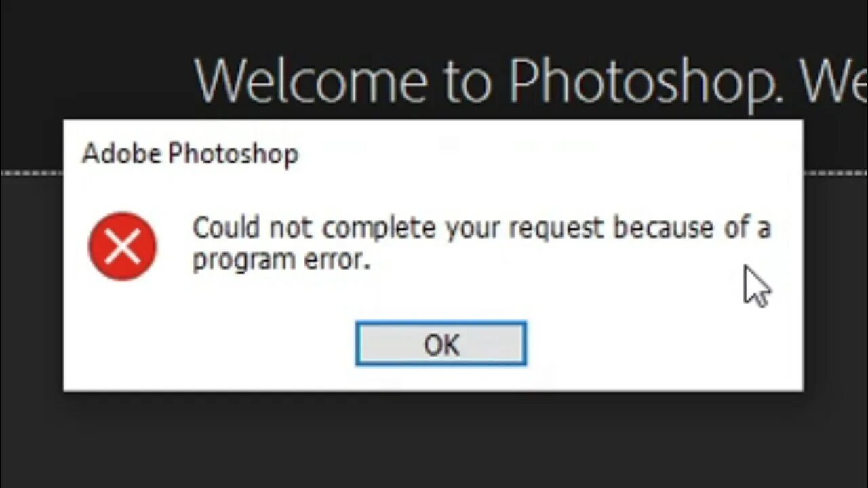The width and height of the screenshot is (868, 488).
Task: Click blank dialog area right of OK button
Action: pyautogui.click(x=665, y=344)
